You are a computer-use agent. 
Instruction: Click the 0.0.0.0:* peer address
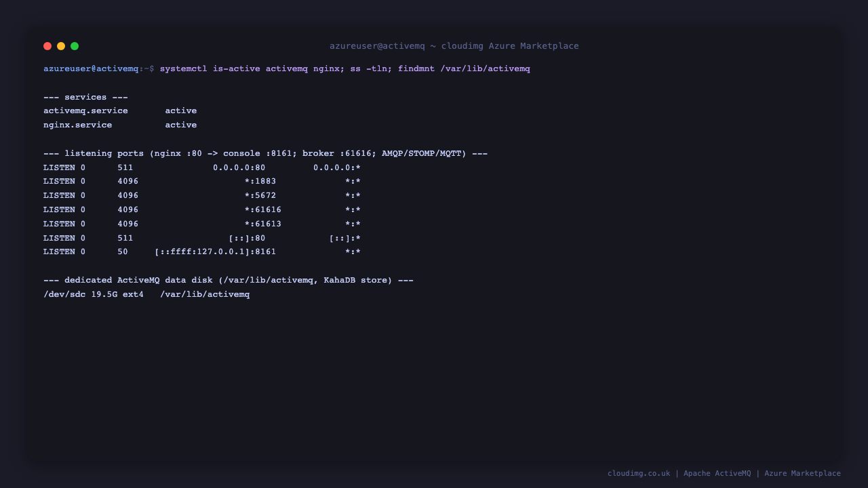pos(337,167)
